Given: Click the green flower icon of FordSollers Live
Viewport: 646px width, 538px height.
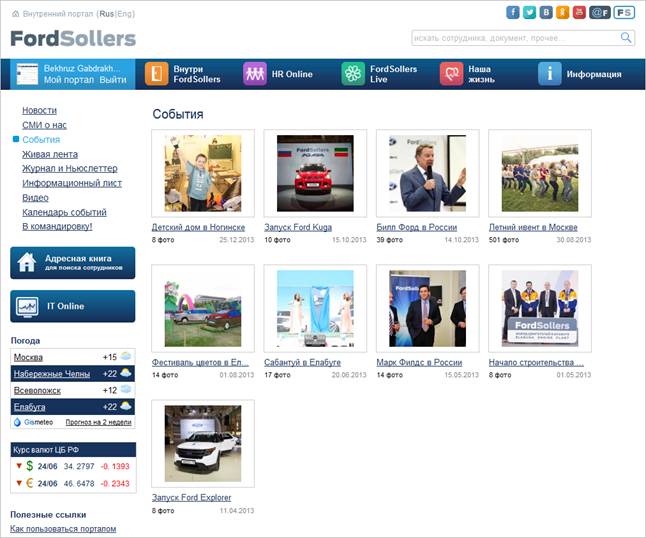Looking at the screenshot, I should click(x=353, y=74).
